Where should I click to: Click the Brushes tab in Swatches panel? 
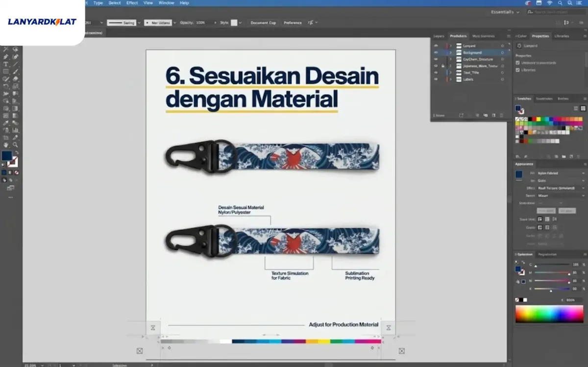tap(563, 98)
